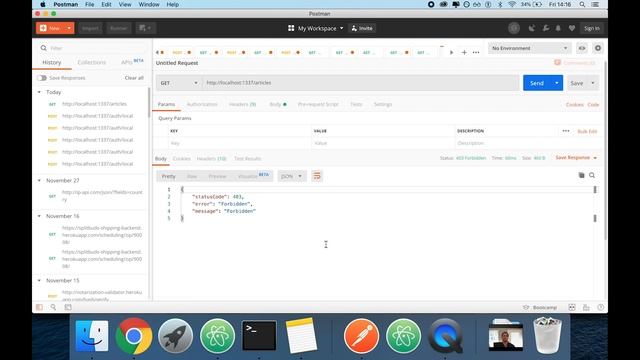Click the query param Key field
This screenshot has height=360, width=640.
240,143
